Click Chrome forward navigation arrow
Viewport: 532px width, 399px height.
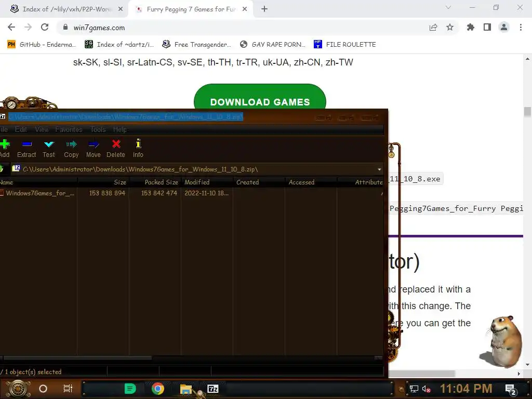(28, 27)
